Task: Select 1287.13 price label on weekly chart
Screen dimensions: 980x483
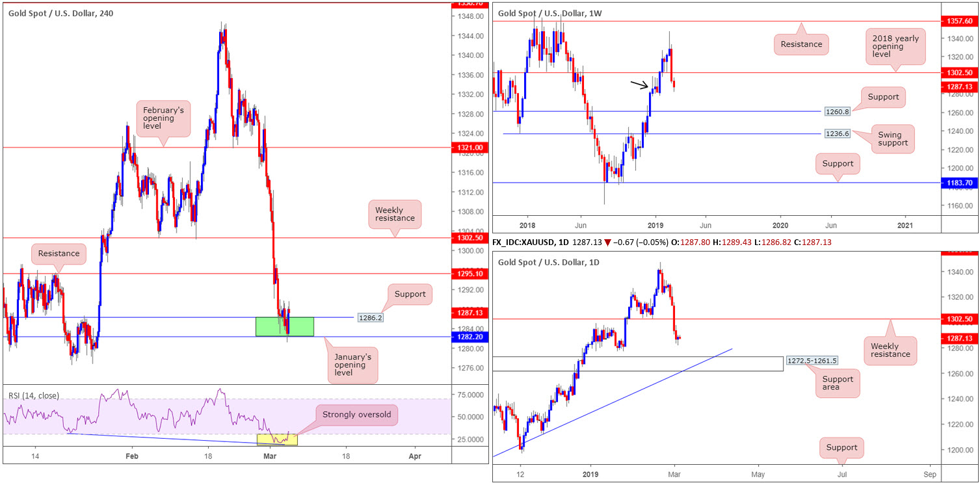Action: (x=960, y=86)
